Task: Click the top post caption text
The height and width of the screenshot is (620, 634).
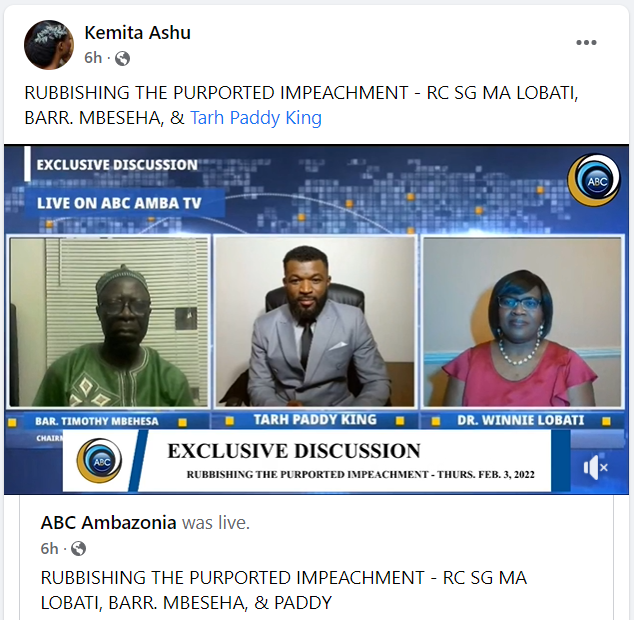Action: coord(302,105)
